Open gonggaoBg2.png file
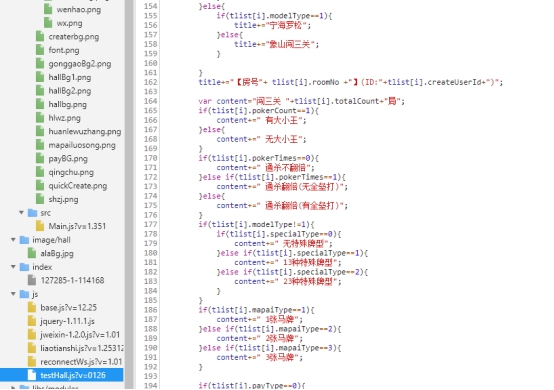The image size is (554, 390). [79, 64]
